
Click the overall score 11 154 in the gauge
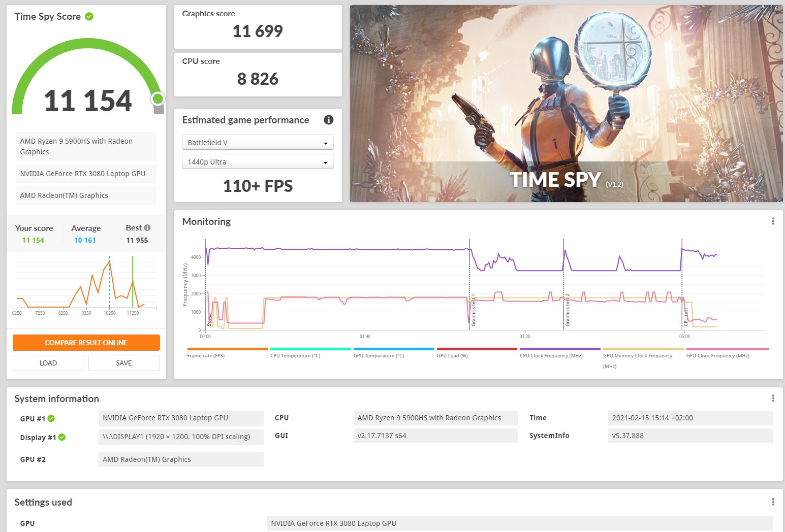click(x=88, y=101)
